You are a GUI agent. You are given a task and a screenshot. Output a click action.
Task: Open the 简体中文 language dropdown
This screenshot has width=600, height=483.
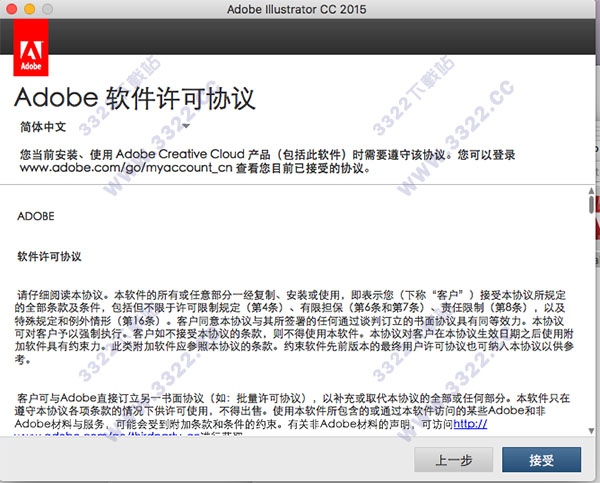click(105, 126)
